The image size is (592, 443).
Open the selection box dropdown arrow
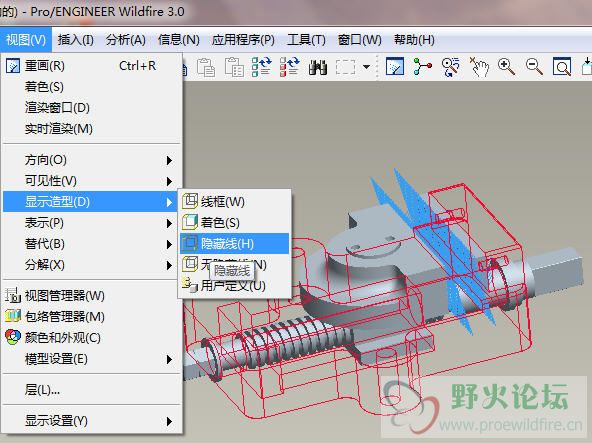[366, 67]
